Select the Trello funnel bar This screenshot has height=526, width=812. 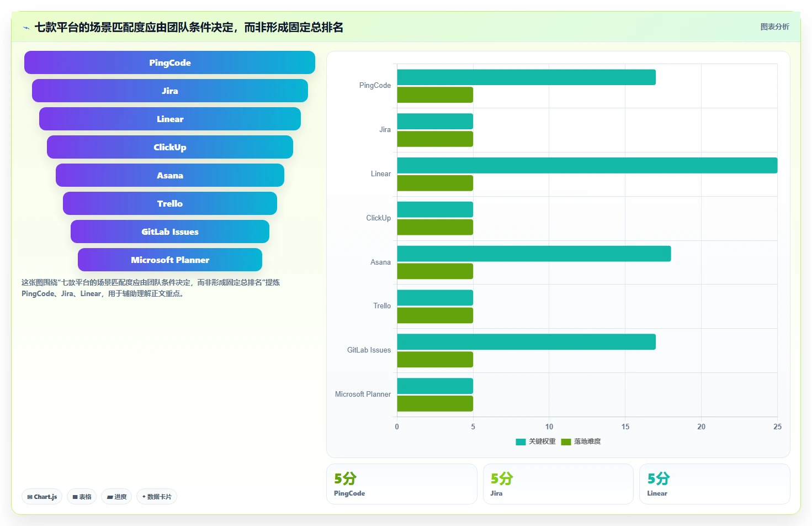click(x=169, y=203)
